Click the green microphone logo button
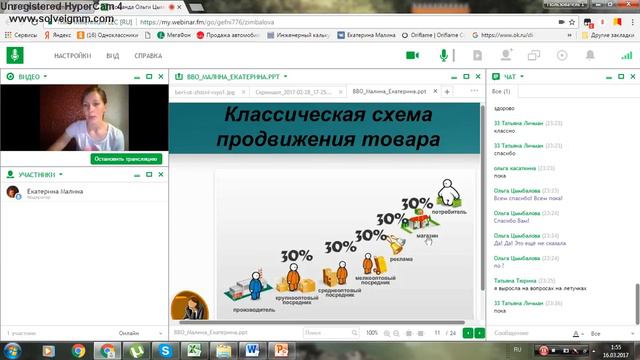 [x=15, y=55]
